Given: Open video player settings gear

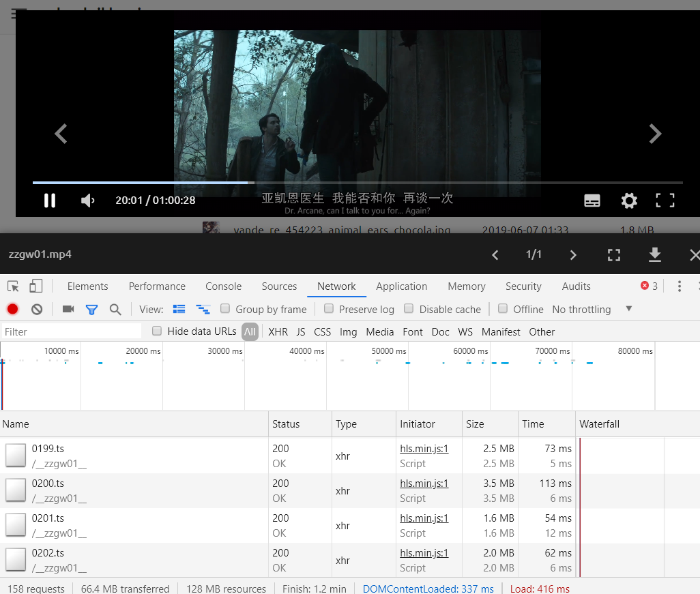Looking at the screenshot, I should 629,201.
